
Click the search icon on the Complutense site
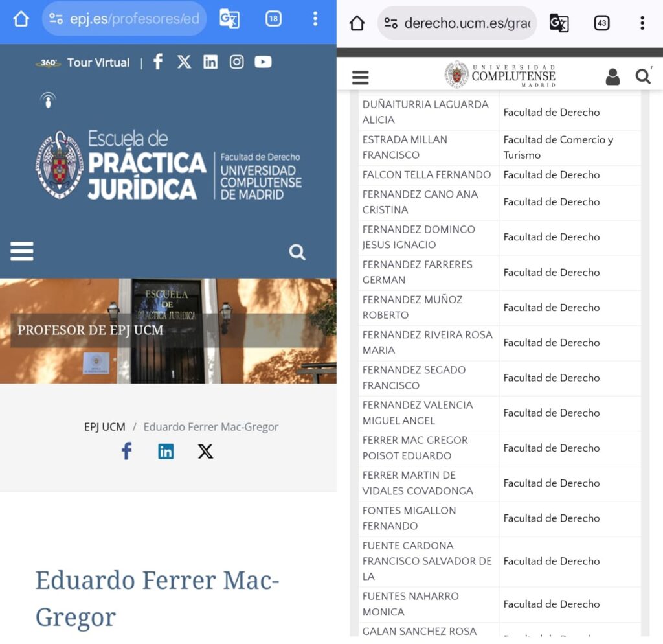643,76
